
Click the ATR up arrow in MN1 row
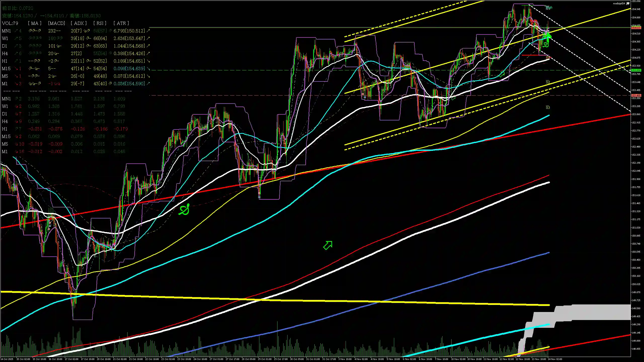point(148,31)
